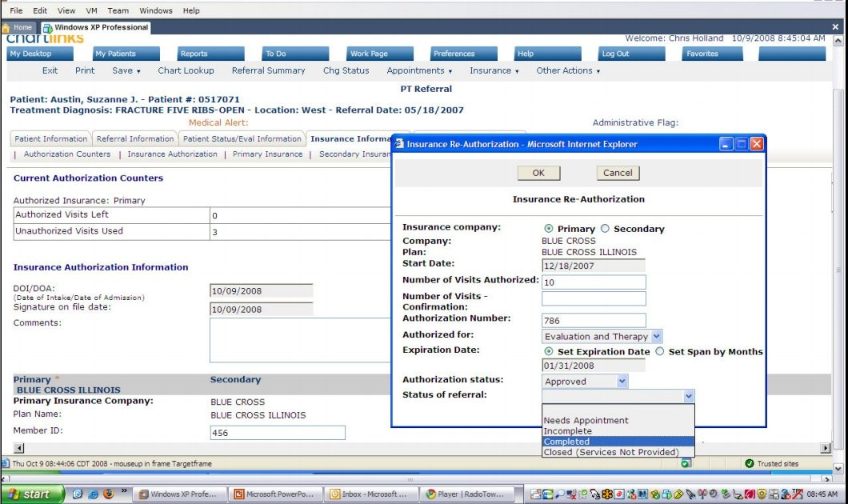Open the Other Actions dropdown menu
This screenshot has width=848, height=504.
(568, 71)
